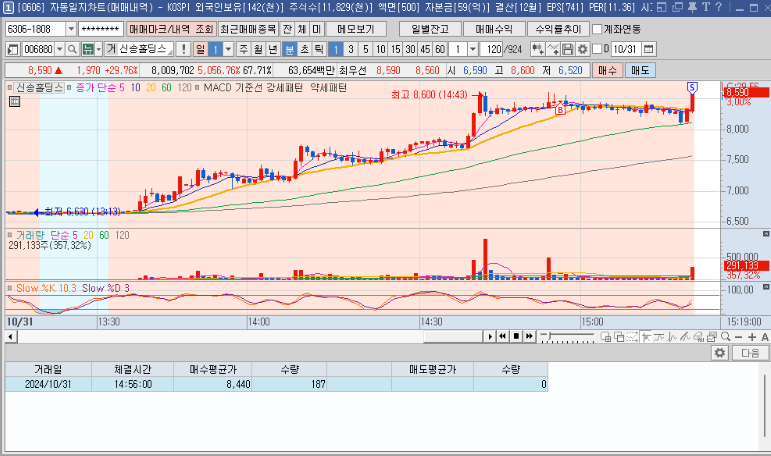
Task: Click the candle count 120 input field
Action: 492,49
